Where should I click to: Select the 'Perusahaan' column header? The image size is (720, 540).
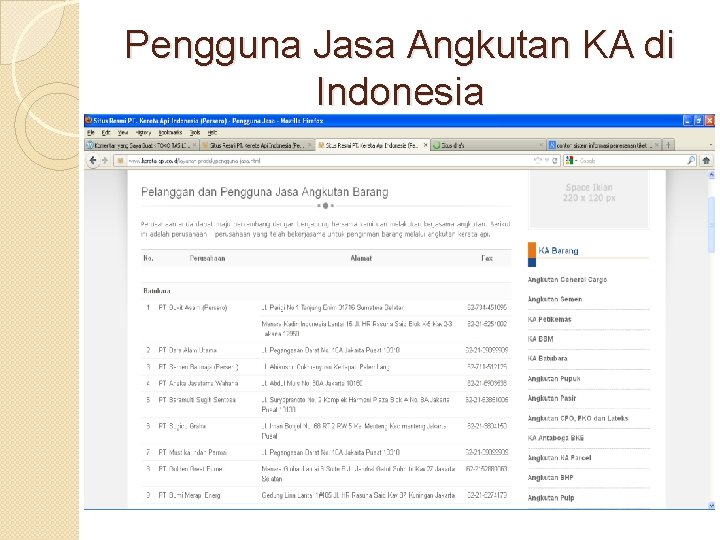(207, 258)
